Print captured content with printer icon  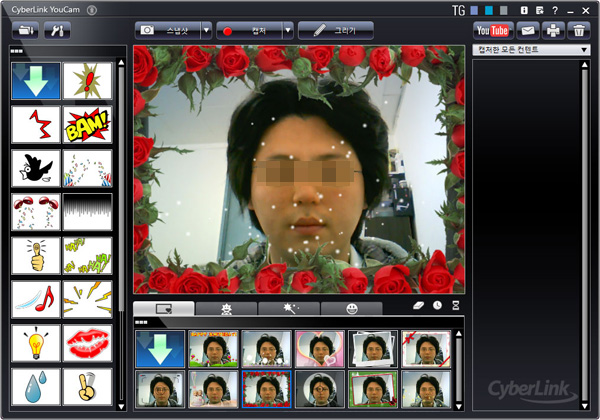tap(553, 31)
